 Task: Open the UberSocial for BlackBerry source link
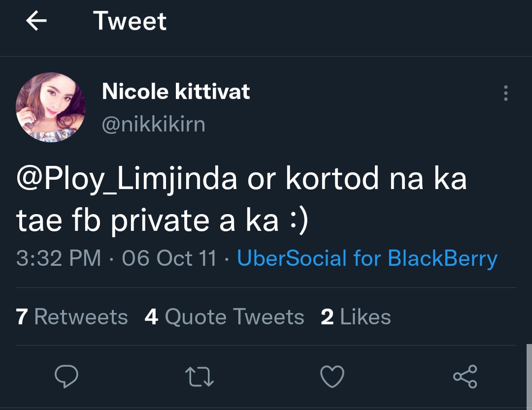pos(367,258)
